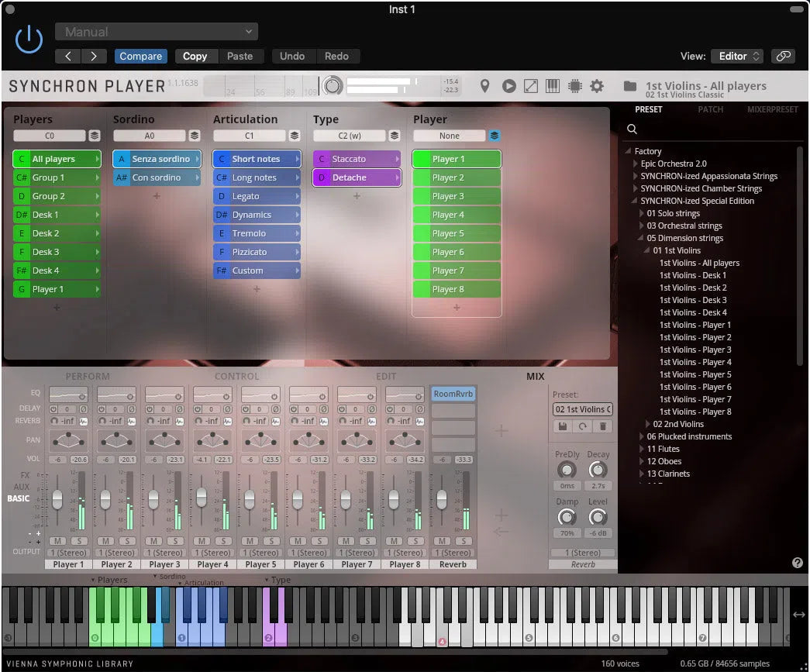Mute the Player 1 mixer channel
810x672 pixels.
pos(58,542)
